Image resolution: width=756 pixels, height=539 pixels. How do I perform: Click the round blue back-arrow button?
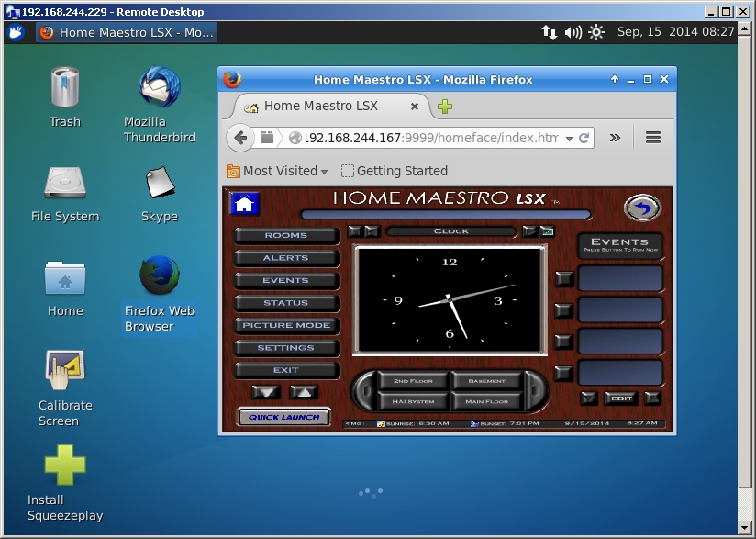[642, 208]
